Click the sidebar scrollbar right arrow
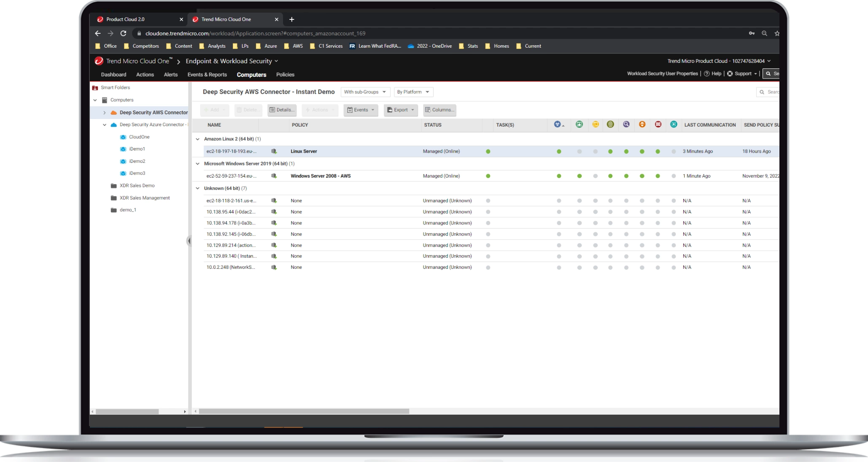 point(185,411)
